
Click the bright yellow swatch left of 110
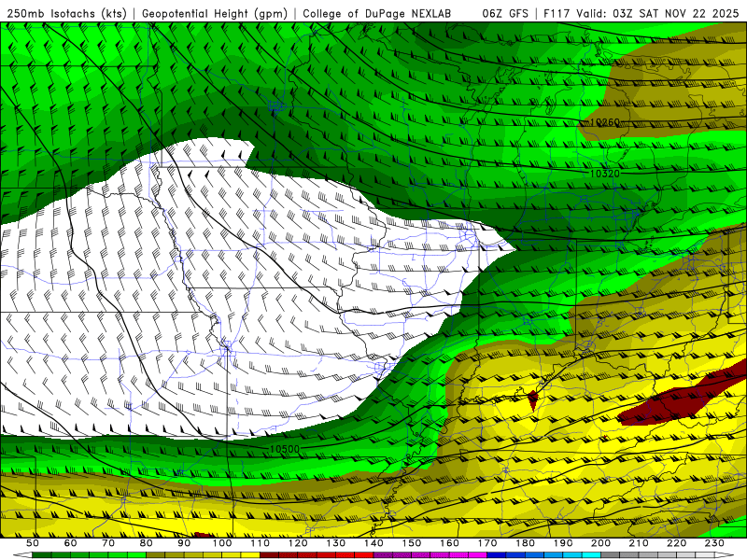250,555
